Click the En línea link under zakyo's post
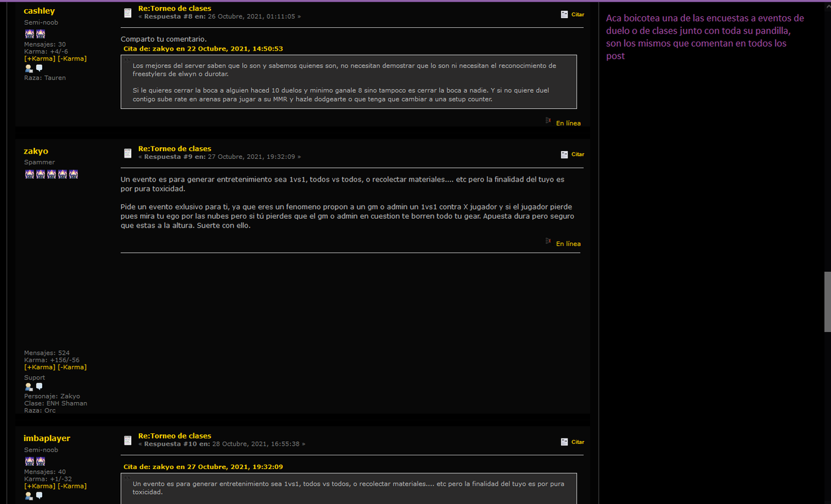This screenshot has height=504, width=831. click(x=568, y=244)
